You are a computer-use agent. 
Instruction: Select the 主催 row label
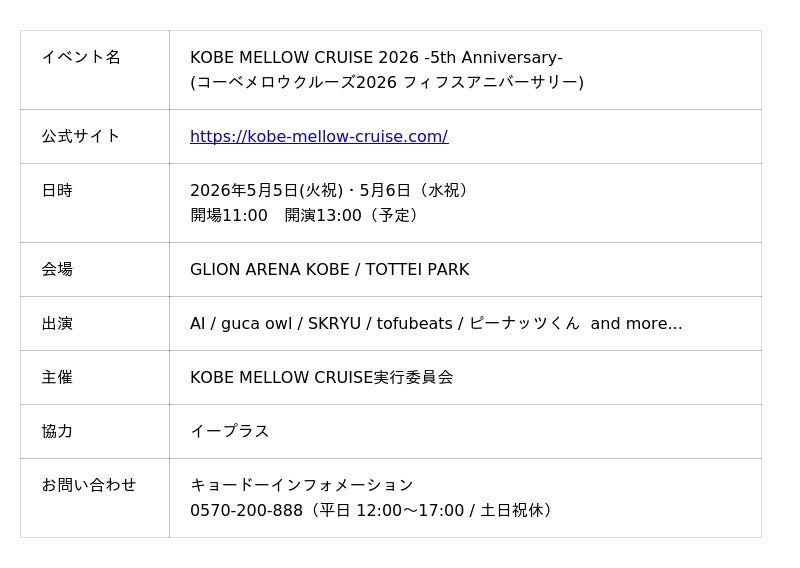tap(57, 377)
